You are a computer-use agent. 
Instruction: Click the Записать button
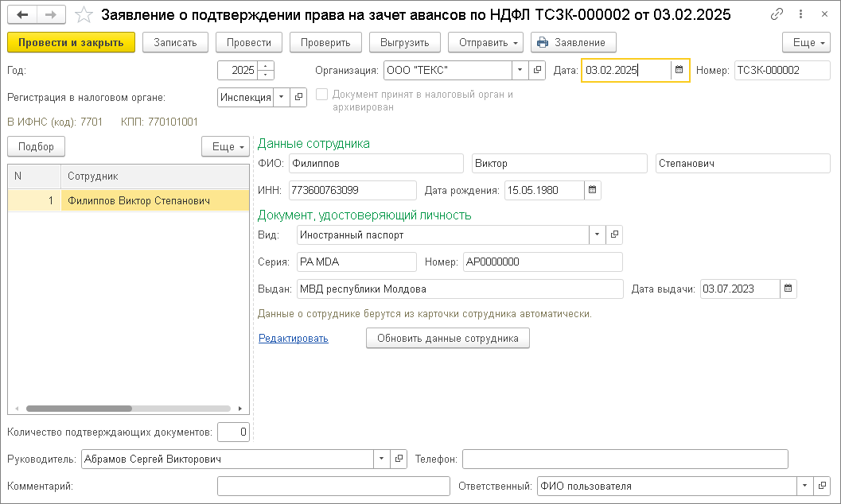tap(175, 42)
